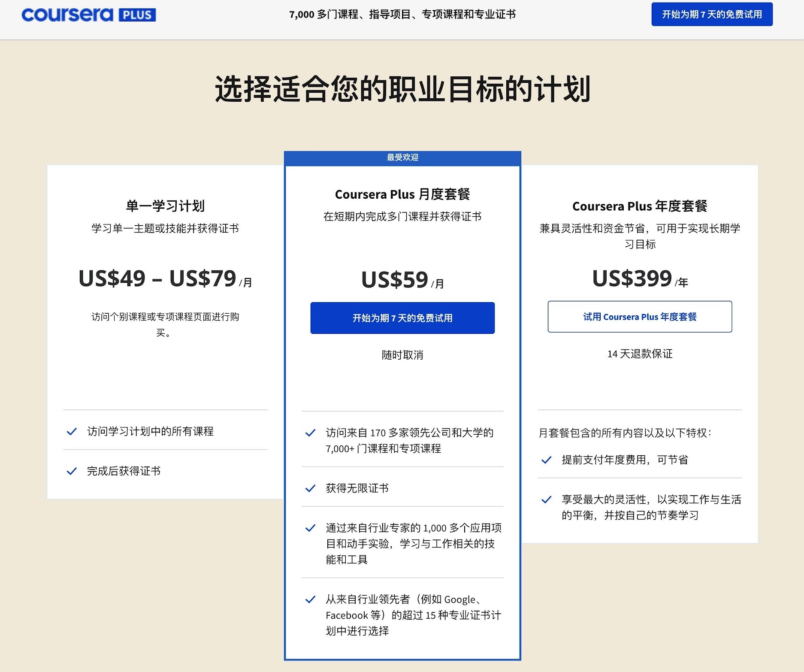
Task: Click the 完成后获得证书 feature text
Action: [124, 471]
